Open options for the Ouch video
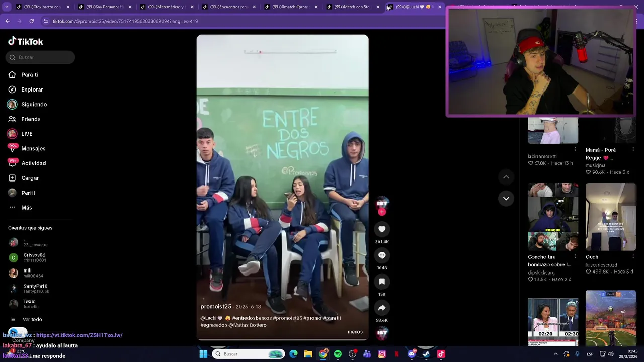 (633, 256)
